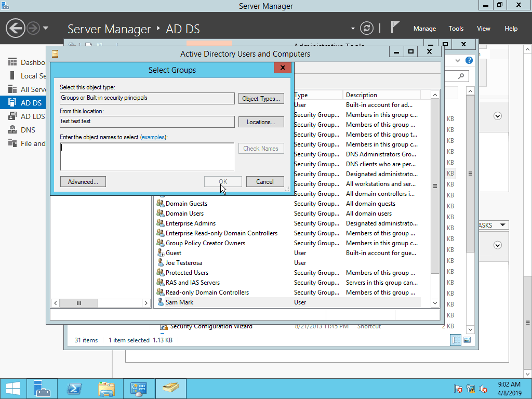The image size is (532, 399).
Task: Click the help question mark icon in Administrative Tools
Action: click(469, 60)
